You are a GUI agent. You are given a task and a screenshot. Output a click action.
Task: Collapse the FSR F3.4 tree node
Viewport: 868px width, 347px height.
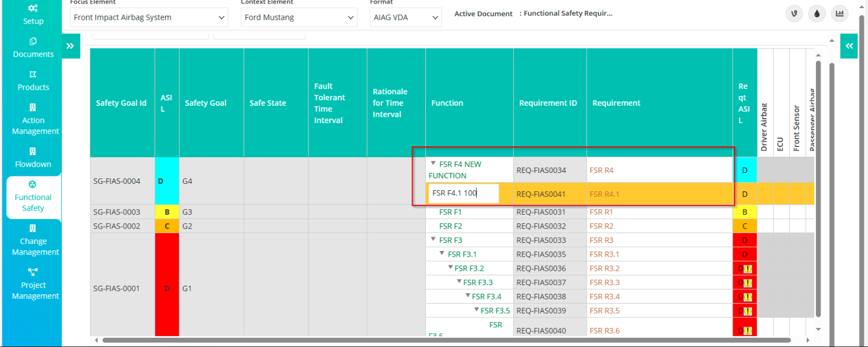tap(468, 296)
